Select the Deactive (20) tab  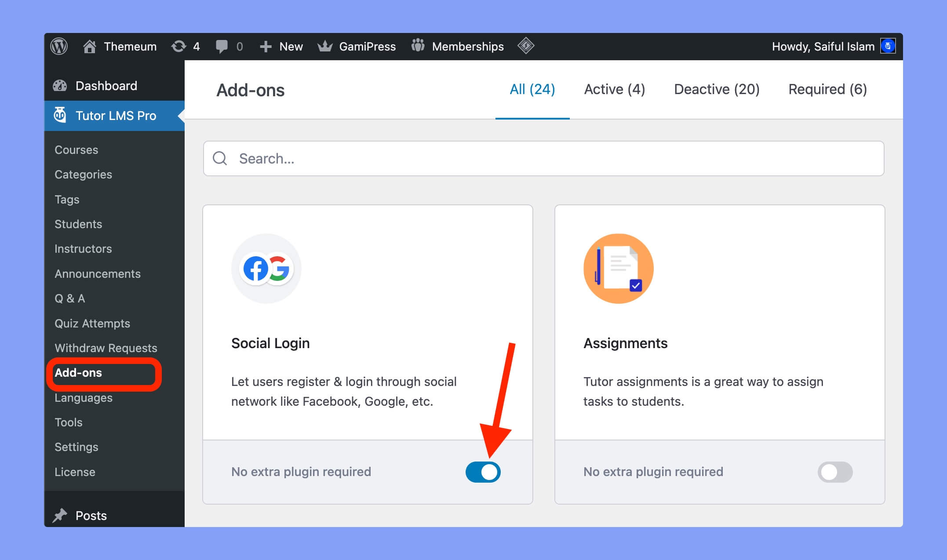(716, 89)
